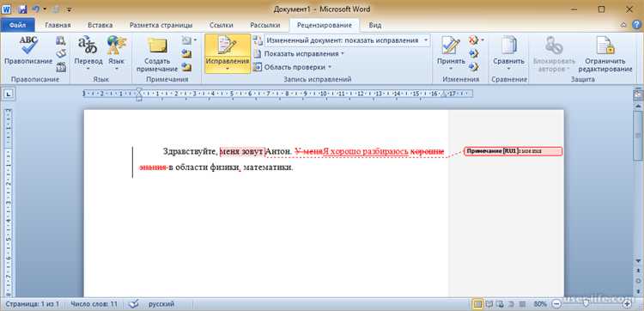Switch to the Рассылки tab
The height and width of the screenshot is (311, 644).
[265, 25]
